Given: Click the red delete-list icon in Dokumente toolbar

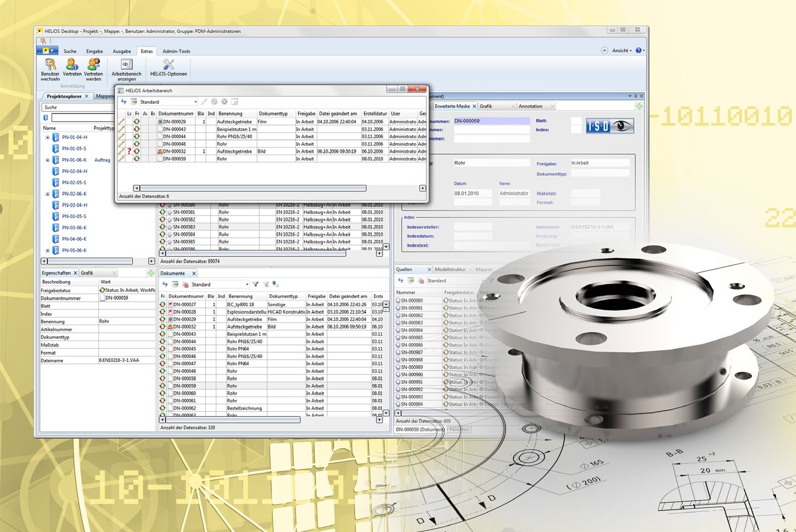Looking at the screenshot, I should pos(186,285).
